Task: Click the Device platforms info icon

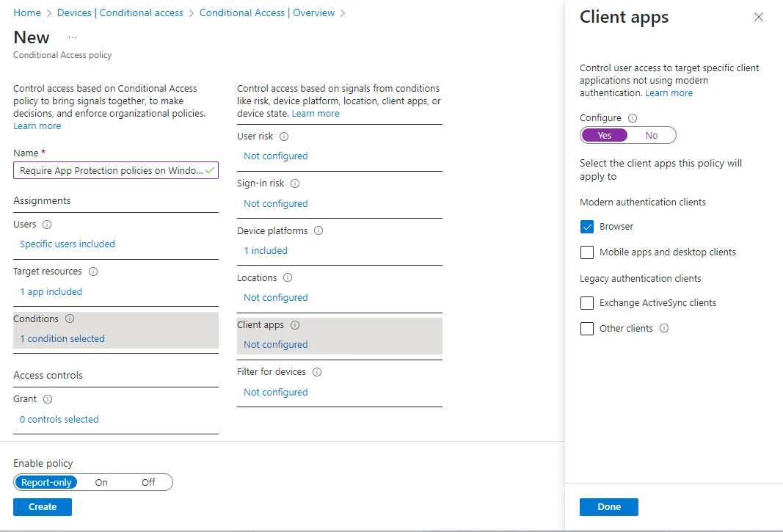Action: [318, 230]
